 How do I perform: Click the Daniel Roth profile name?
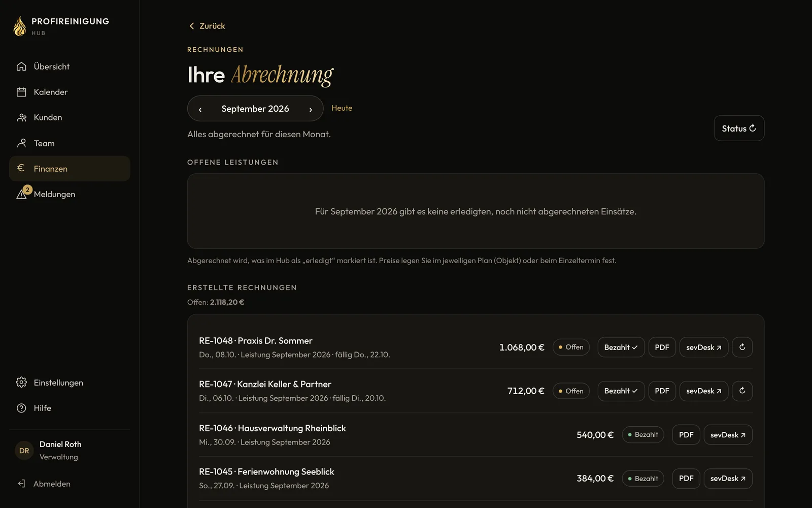pos(60,444)
